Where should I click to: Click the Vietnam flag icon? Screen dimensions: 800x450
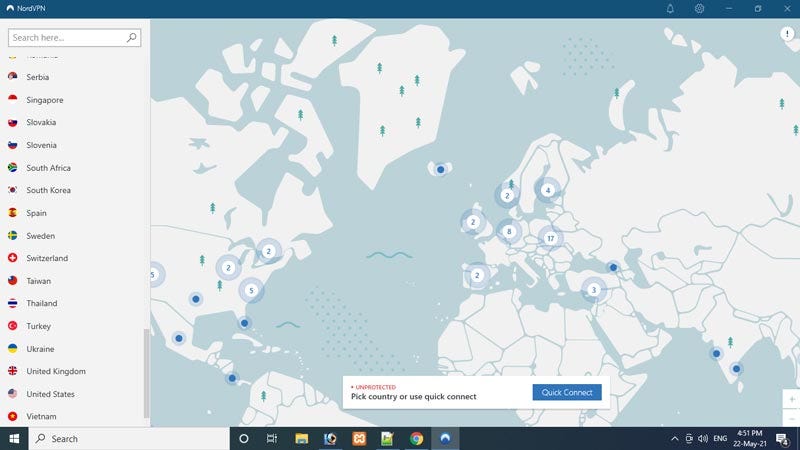tap(13, 416)
